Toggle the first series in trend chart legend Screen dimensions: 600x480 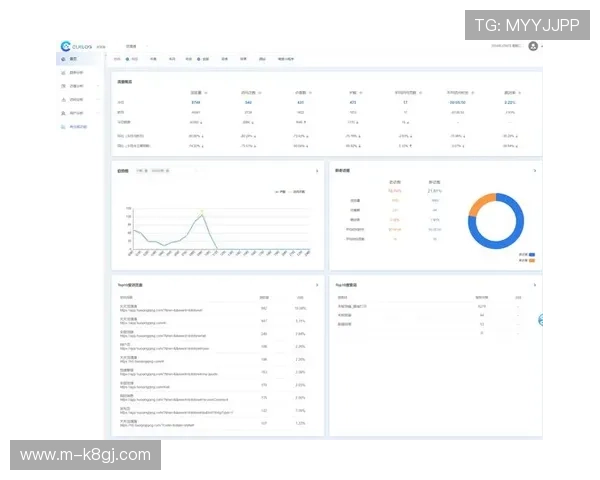[279, 191]
